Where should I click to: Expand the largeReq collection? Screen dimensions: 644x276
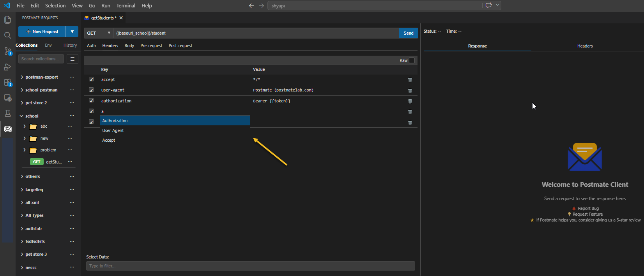tap(22, 190)
